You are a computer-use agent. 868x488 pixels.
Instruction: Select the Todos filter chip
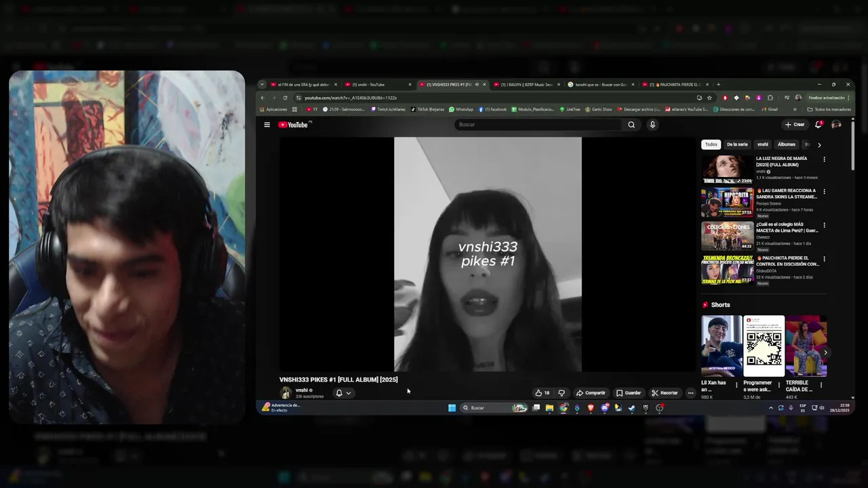coord(711,144)
